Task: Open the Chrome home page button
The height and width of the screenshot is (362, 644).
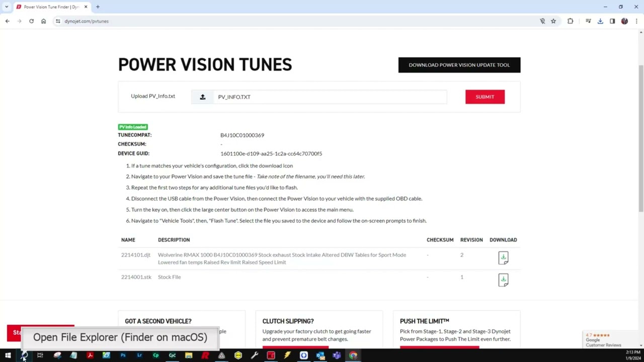Action: coord(43,21)
